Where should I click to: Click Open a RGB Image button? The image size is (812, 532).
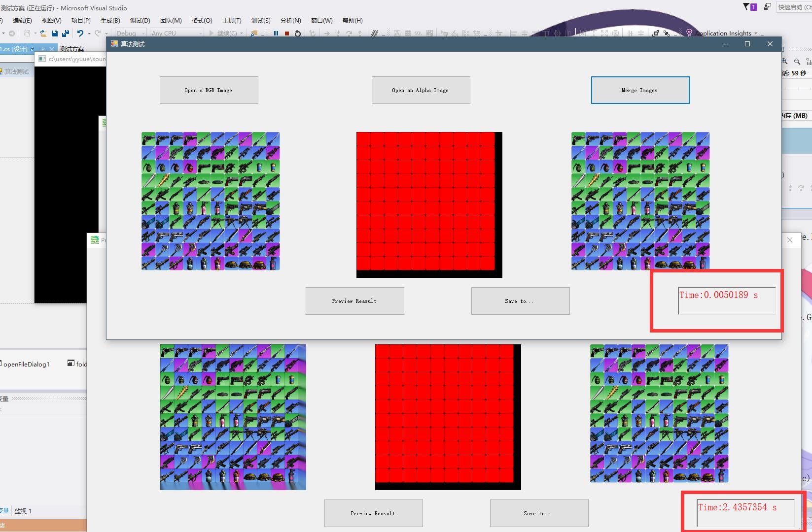pyautogui.click(x=209, y=90)
